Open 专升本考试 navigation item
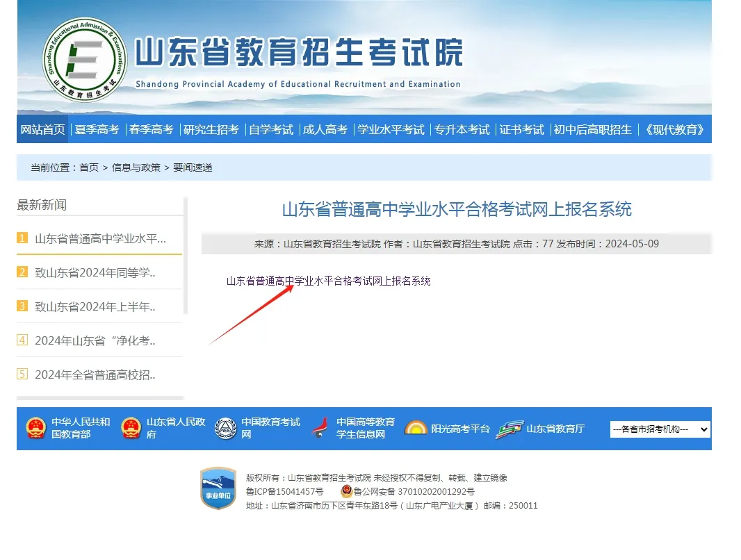This screenshot has height=560, width=741. click(462, 129)
